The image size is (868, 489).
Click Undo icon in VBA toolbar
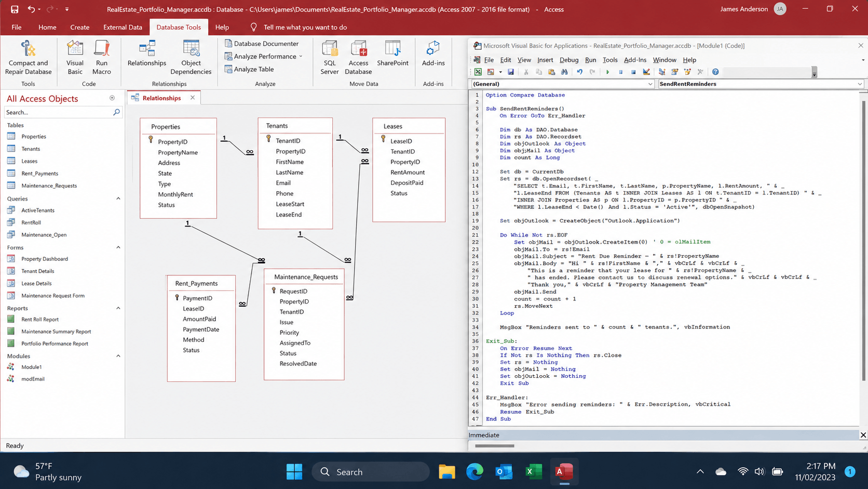pyautogui.click(x=579, y=72)
